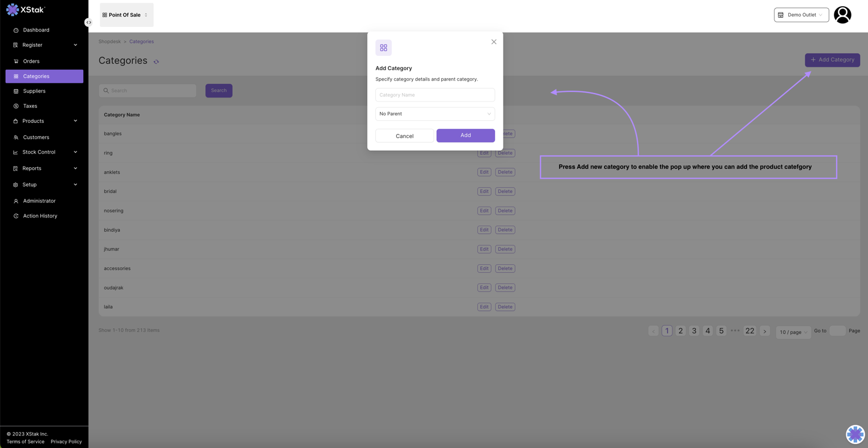Image resolution: width=868 pixels, height=448 pixels.
Task: Click the XStak logo in sidebar
Action: (x=25, y=10)
